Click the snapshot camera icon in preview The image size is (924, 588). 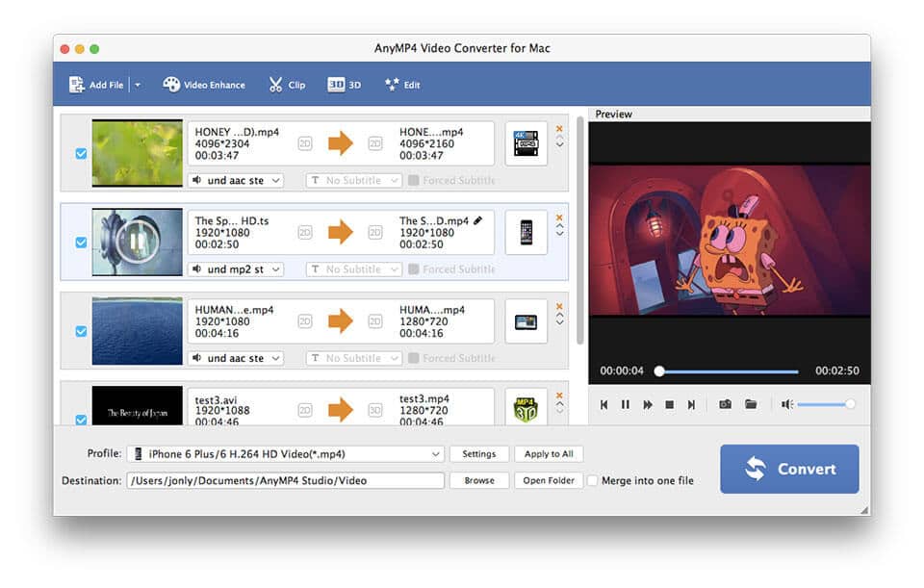726,405
